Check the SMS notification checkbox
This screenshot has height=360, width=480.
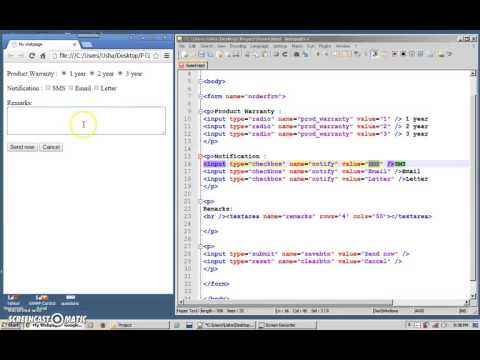point(48,88)
